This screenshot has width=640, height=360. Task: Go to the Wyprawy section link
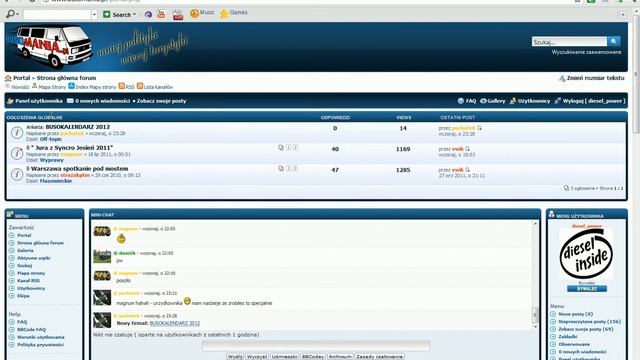52,160
